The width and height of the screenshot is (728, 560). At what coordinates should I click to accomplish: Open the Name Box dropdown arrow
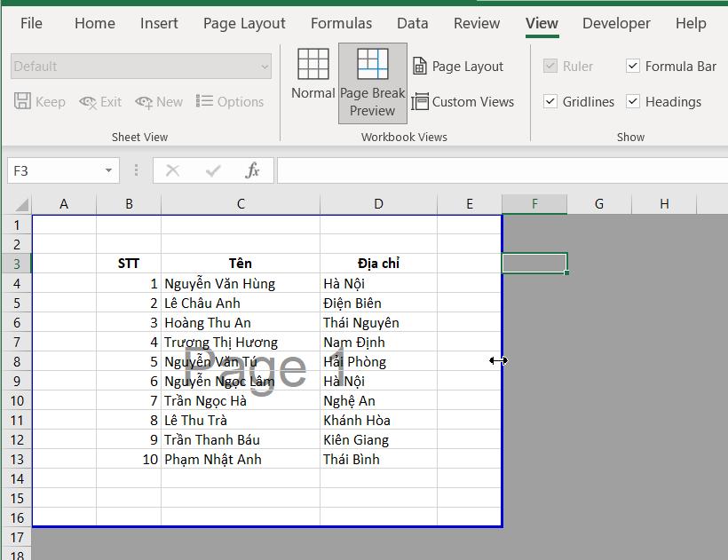(x=108, y=170)
